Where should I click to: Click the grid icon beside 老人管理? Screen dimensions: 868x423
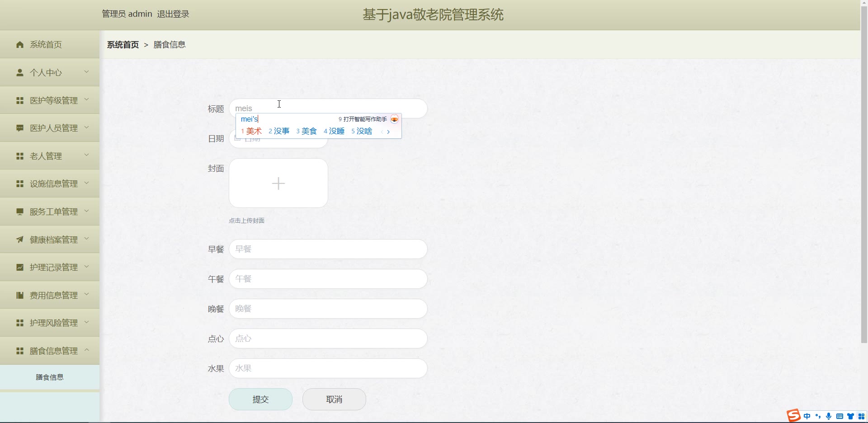point(20,156)
